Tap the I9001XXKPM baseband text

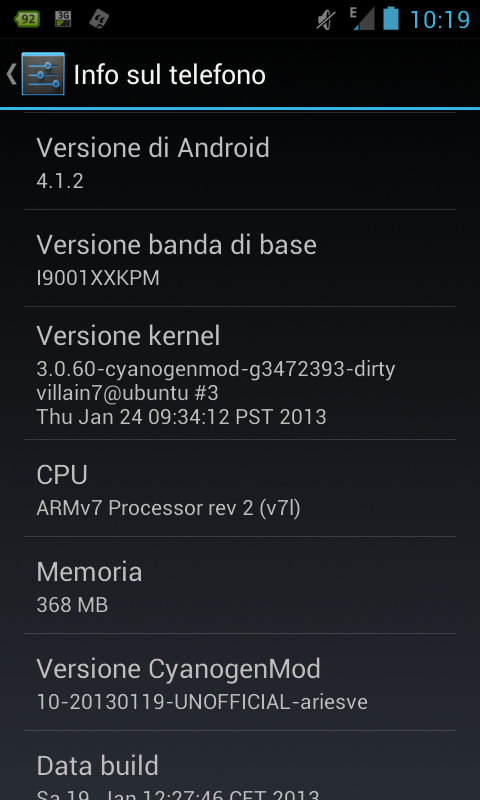[98, 278]
